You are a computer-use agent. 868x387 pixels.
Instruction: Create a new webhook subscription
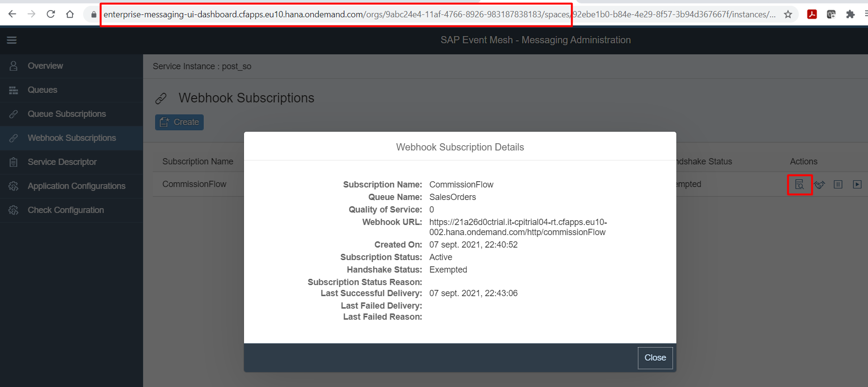point(179,122)
